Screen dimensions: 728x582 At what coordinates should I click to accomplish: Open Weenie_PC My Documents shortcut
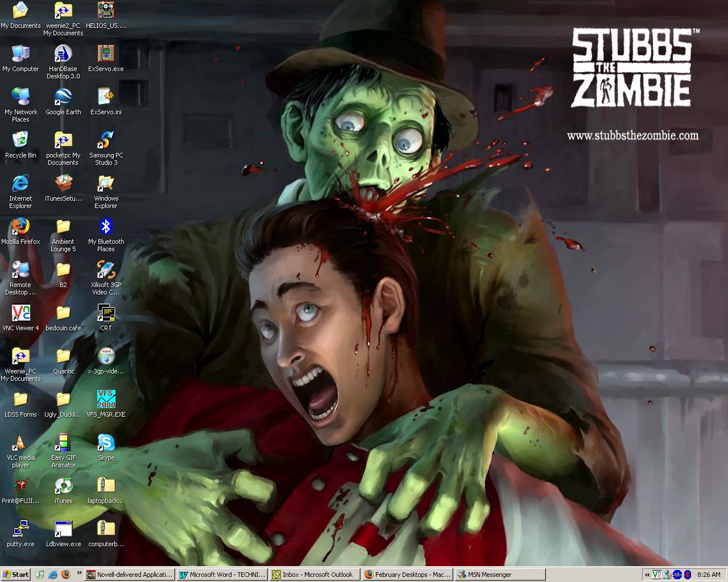click(20, 364)
